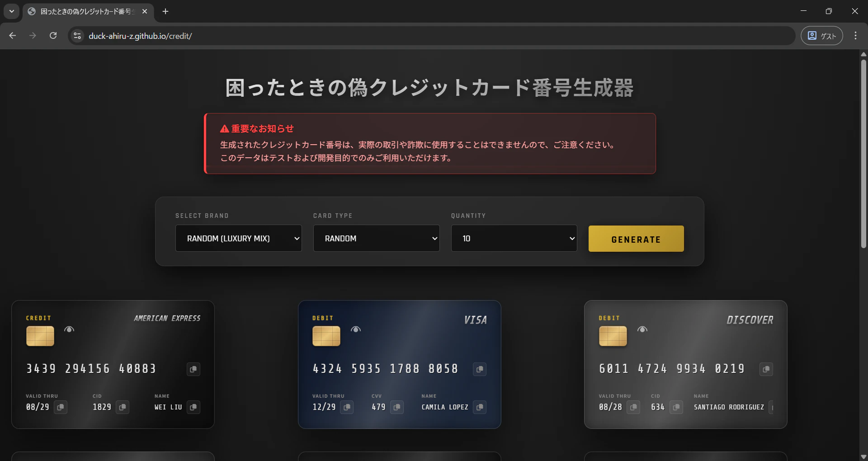Copy the American Express CID 1829
The width and height of the screenshot is (868, 461).
(x=123, y=407)
